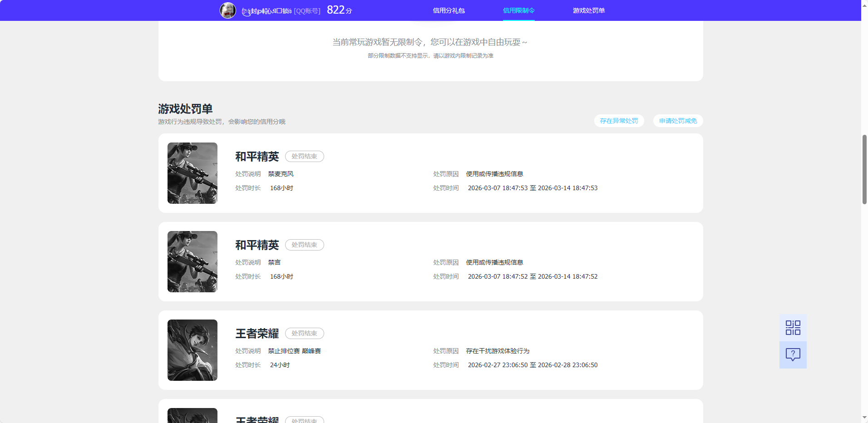Click the scrollbar down arrow
The image size is (868, 423).
point(864,418)
